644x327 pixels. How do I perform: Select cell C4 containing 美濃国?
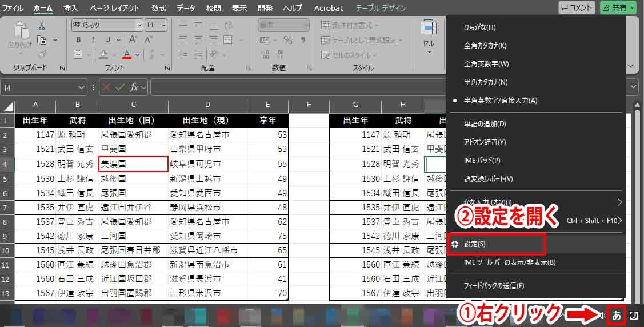pyautogui.click(x=133, y=163)
